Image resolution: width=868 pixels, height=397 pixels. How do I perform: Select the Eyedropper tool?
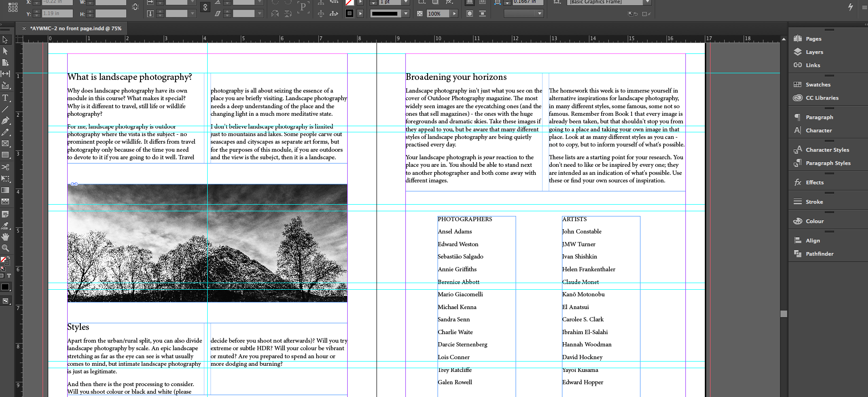(5, 225)
